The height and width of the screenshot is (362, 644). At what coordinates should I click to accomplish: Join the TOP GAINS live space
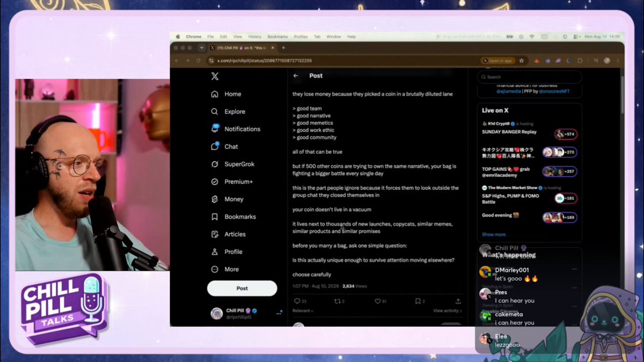[x=560, y=172]
